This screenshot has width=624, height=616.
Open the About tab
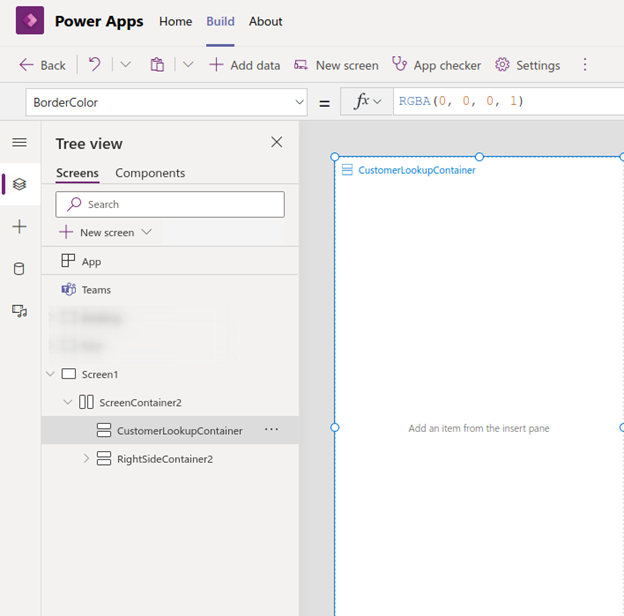point(265,21)
